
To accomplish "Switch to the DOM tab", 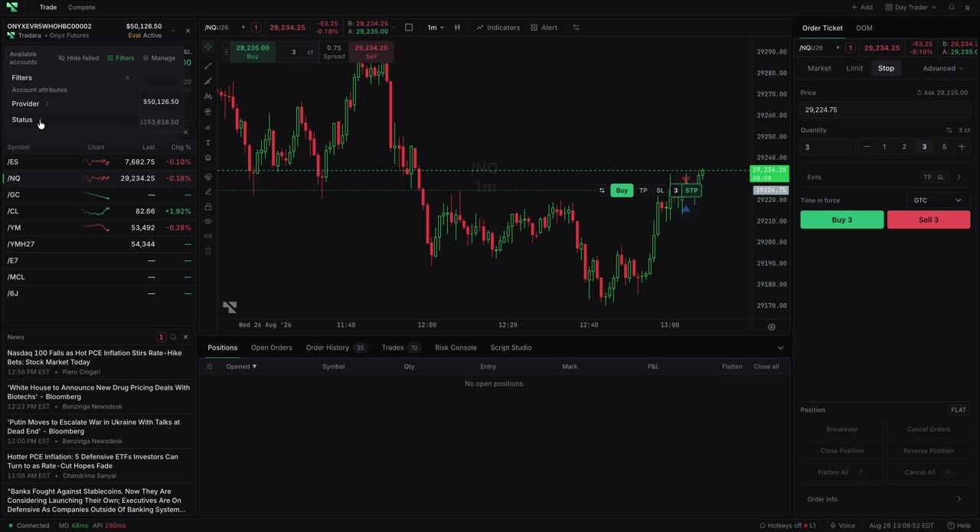I will (864, 28).
